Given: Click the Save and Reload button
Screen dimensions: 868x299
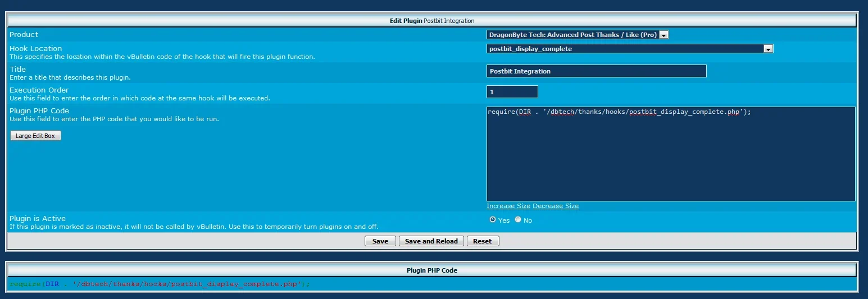Looking at the screenshot, I should 431,241.
